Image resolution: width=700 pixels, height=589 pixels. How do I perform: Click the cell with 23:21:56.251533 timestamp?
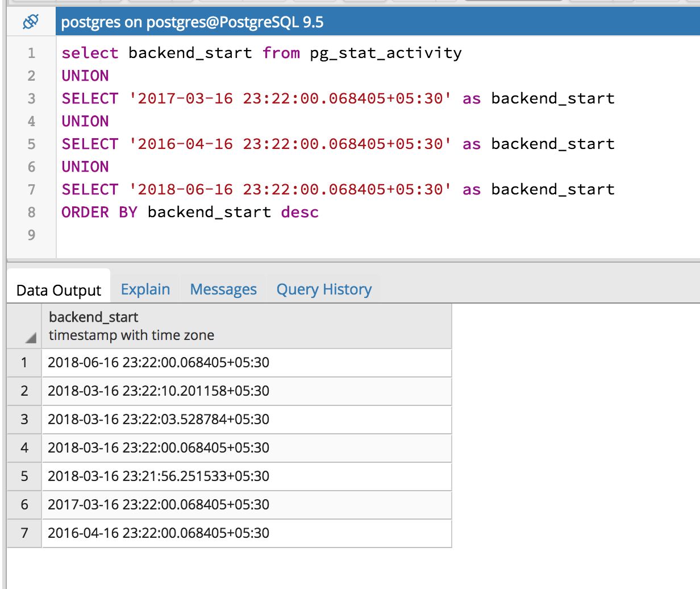[x=159, y=476]
